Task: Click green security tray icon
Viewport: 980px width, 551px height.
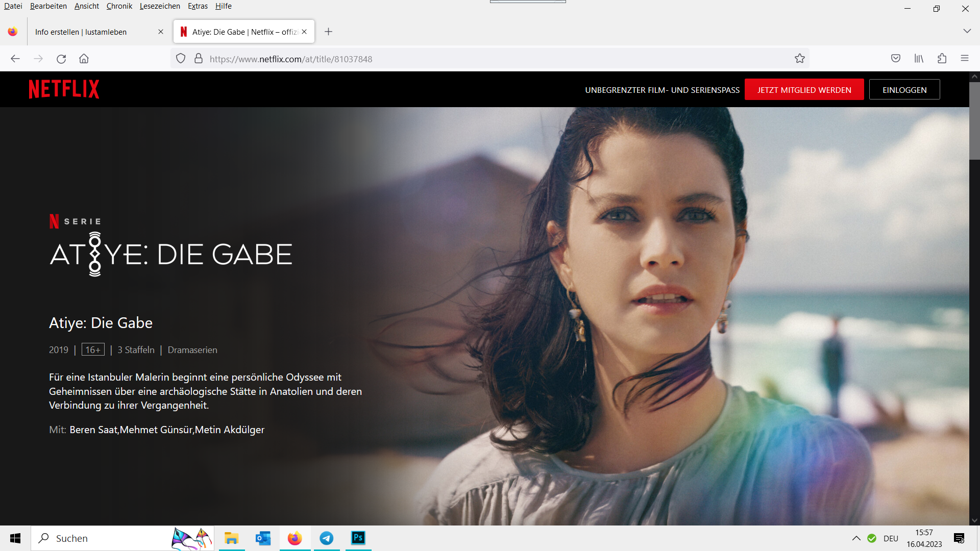Action: coord(872,538)
